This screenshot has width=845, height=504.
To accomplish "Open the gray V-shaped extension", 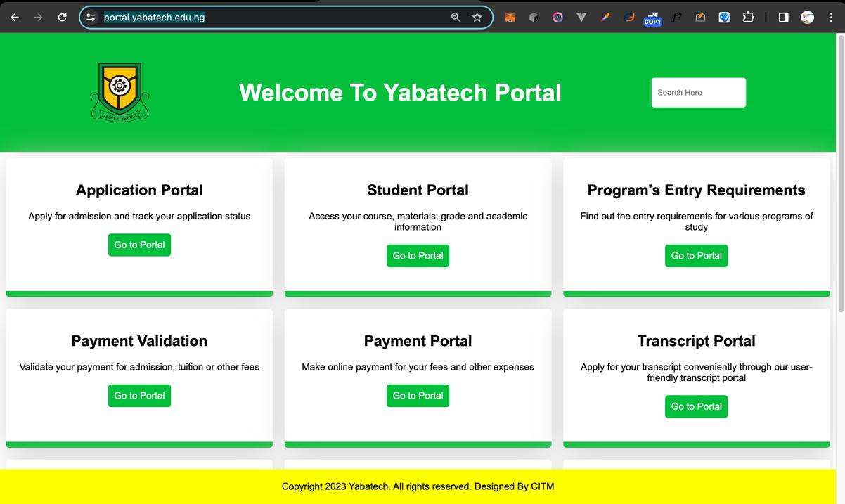I will pyautogui.click(x=581, y=17).
